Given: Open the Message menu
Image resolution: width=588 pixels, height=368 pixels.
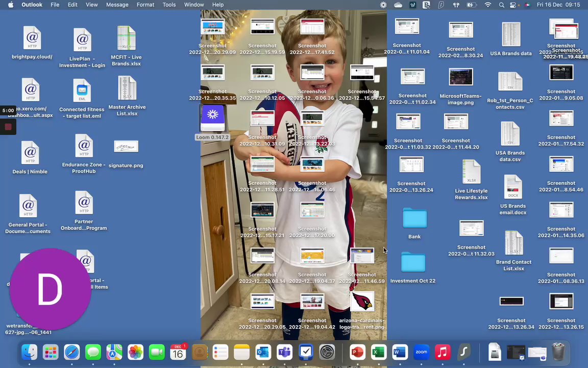Looking at the screenshot, I should pyautogui.click(x=117, y=5).
